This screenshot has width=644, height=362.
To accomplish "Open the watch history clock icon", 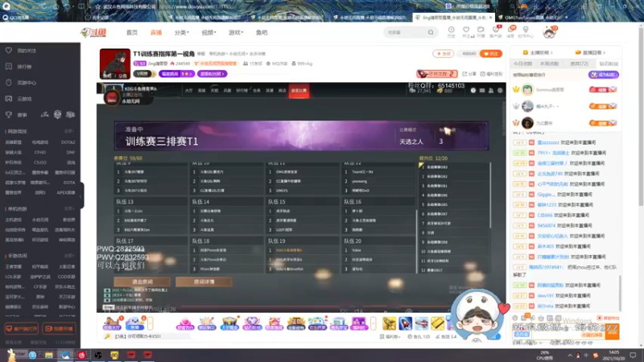I will pos(451,31).
